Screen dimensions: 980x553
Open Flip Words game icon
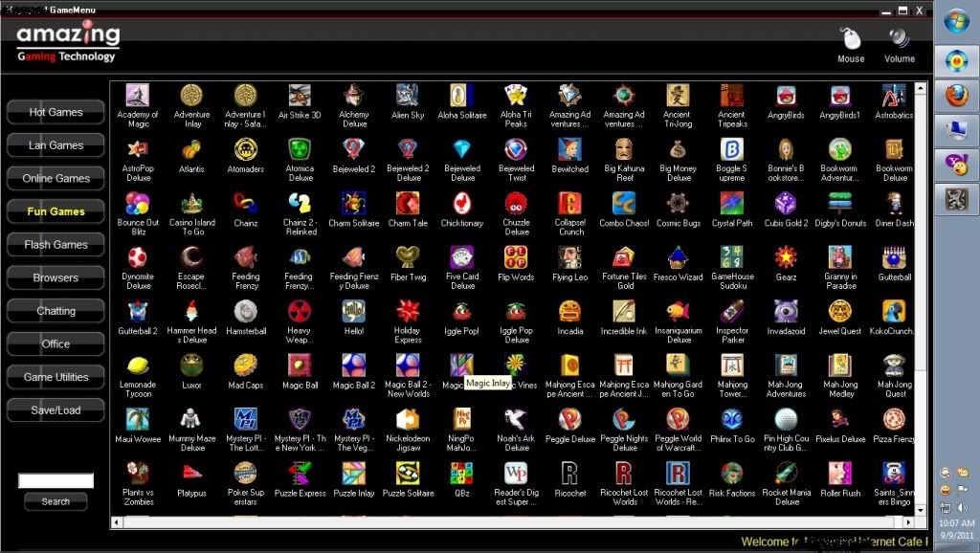point(516,257)
